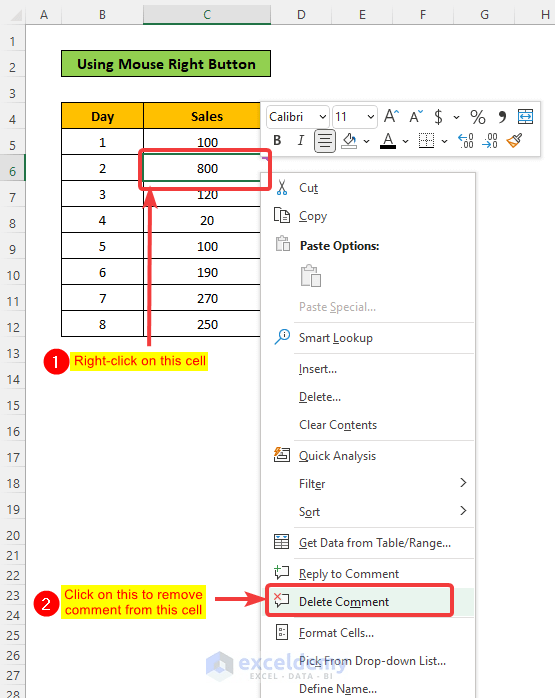Viewport: 555px width, 698px height.
Task: Select column C header
Action: 207,15
